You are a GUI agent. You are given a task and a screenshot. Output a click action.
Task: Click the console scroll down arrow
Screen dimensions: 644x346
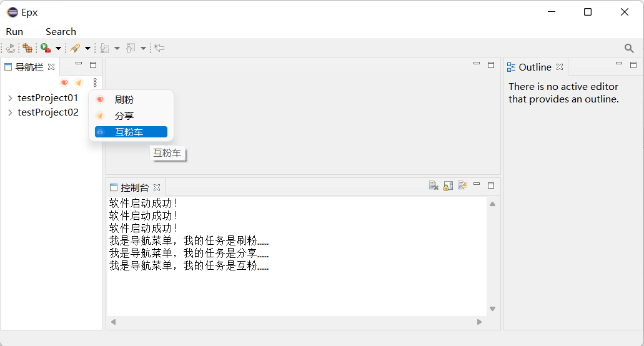point(492,309)
